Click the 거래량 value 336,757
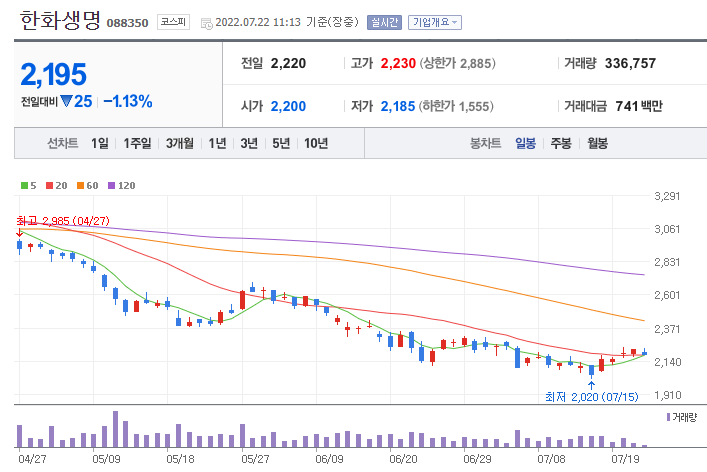707x472 pixels. click(630, 63)
